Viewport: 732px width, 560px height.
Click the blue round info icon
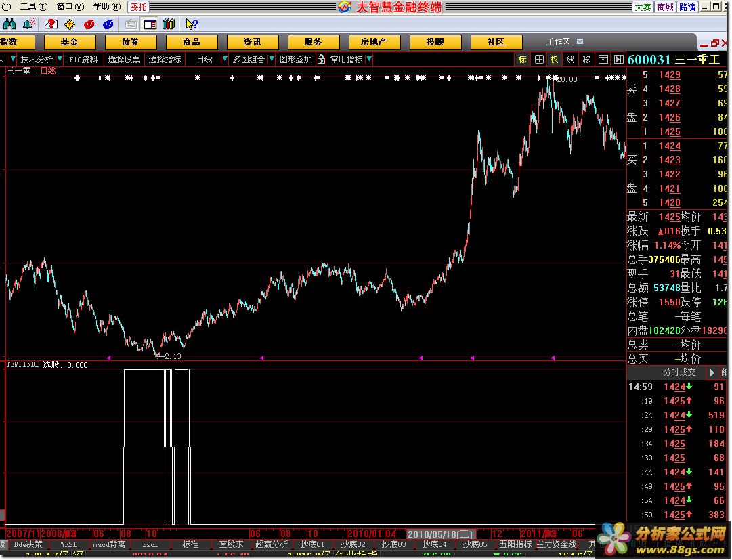click(x=108, y=24)
